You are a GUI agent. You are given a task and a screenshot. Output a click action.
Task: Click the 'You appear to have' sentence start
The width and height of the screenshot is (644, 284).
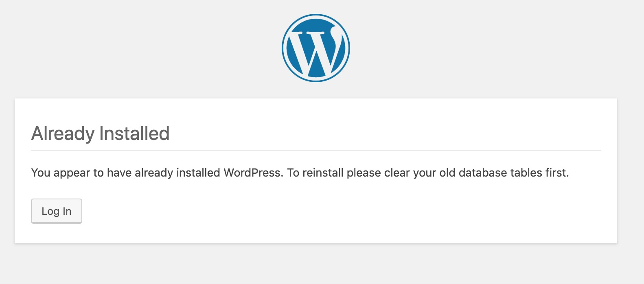61,173
